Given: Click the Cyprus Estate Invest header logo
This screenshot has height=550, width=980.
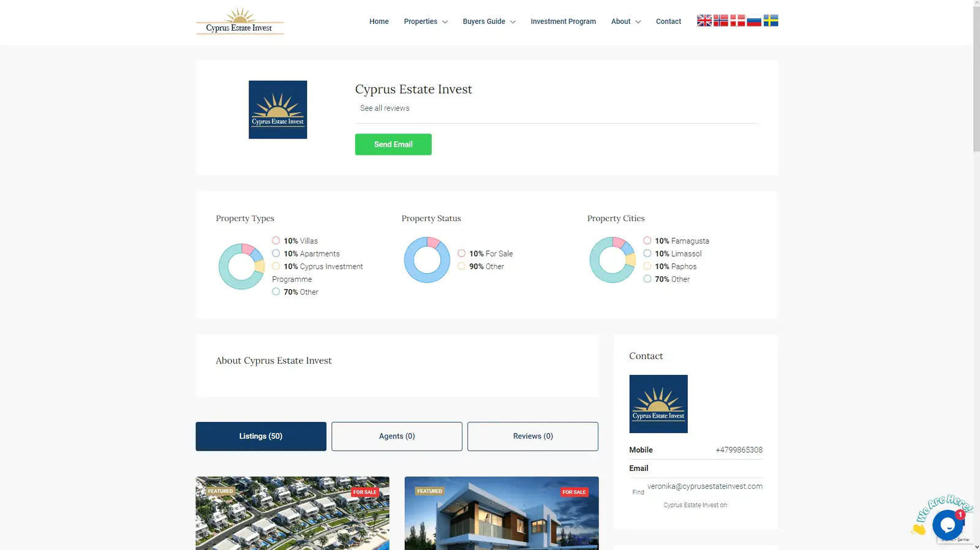Looking at the screenshot, I should point(240,21).
